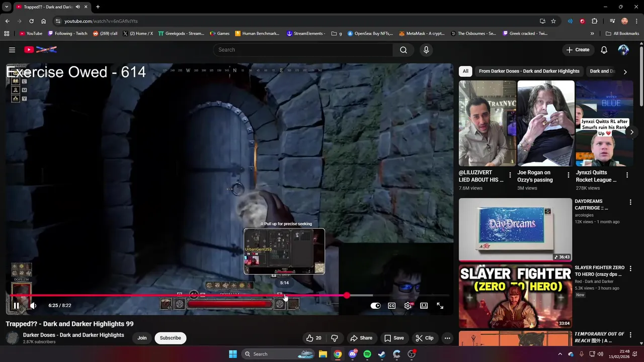This screenshot has height=362, width=644.
Task: Open the SLAYER FIGHTER ZERO TO HERO thumbnail
Action: [x=515, y=297]
